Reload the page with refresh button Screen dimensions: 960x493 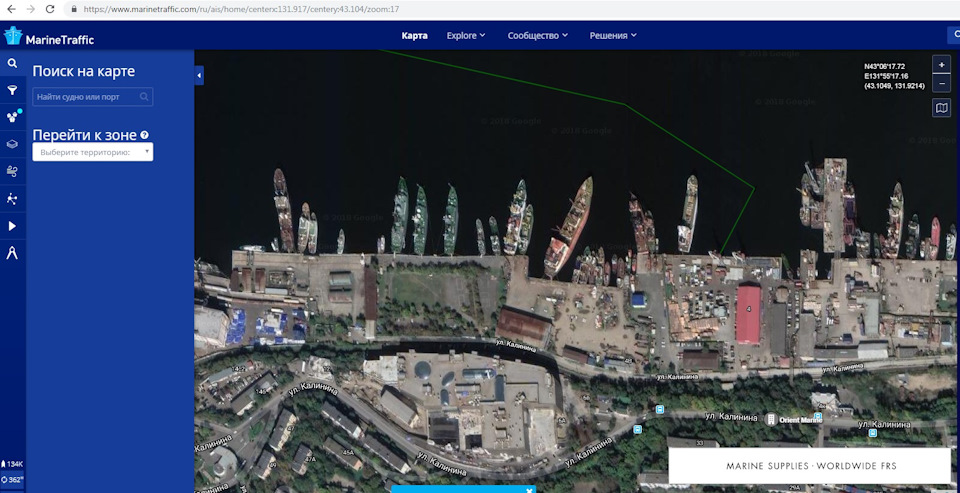click(50, 9)
